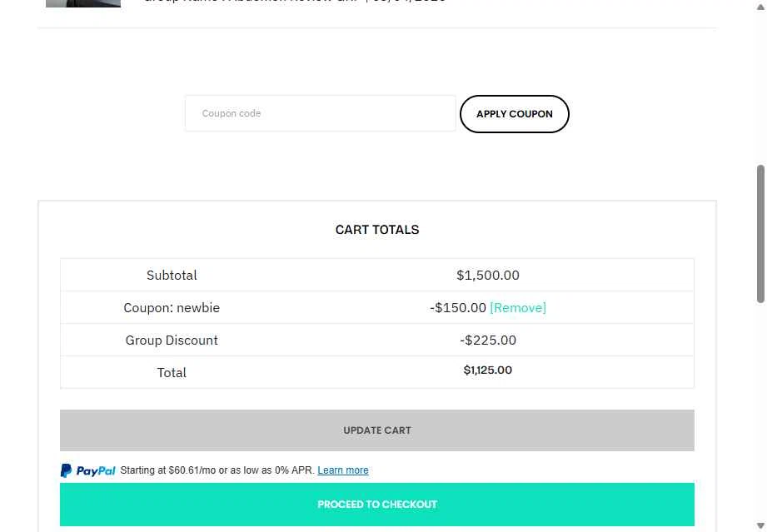Select the Subtotal label
The width and height of the screenshot is (767, 532).
tap(172, 276)
